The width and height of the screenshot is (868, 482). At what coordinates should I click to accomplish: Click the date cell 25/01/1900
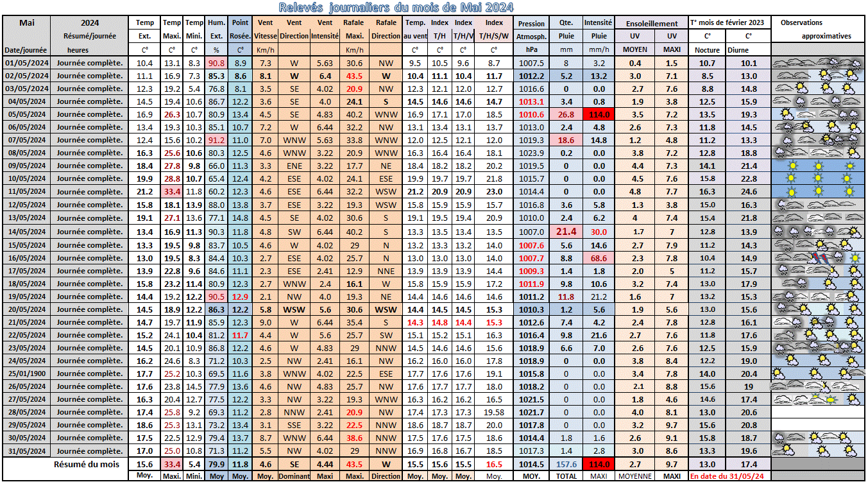point(26,374)
